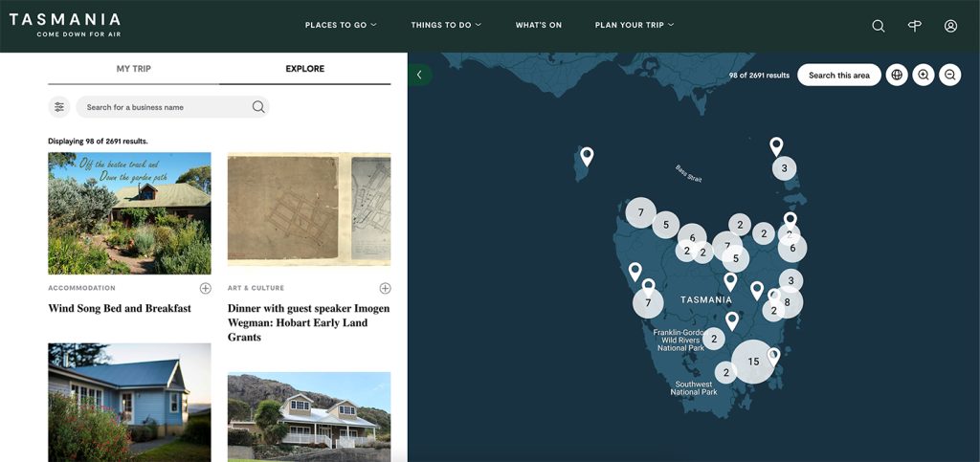Add Wind Song Bed and Breakfast to trip
The height and width of the screenshot is (462, 980).
point(206,288)
